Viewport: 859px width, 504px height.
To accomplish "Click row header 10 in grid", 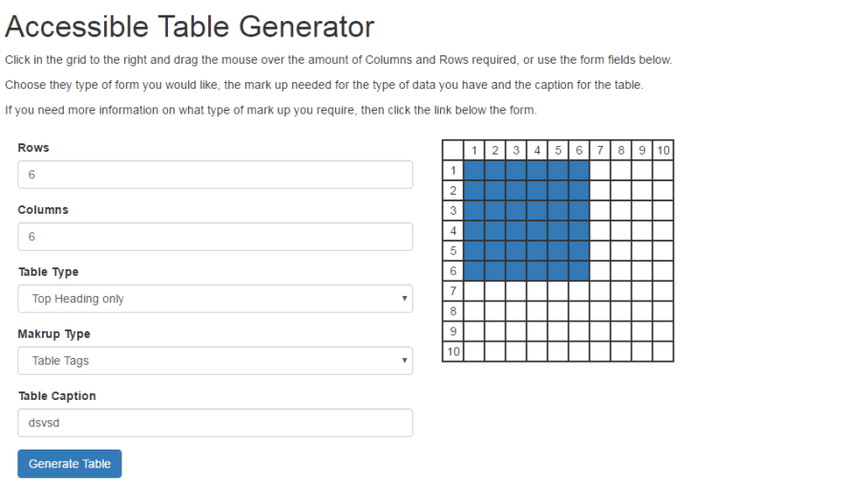I will [x=453, y=351].
